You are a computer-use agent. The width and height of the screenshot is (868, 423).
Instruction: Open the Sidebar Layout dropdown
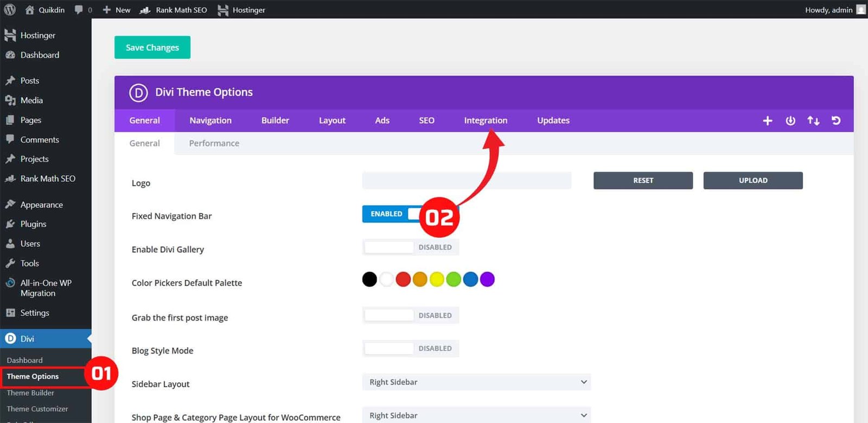pos(476,382)
